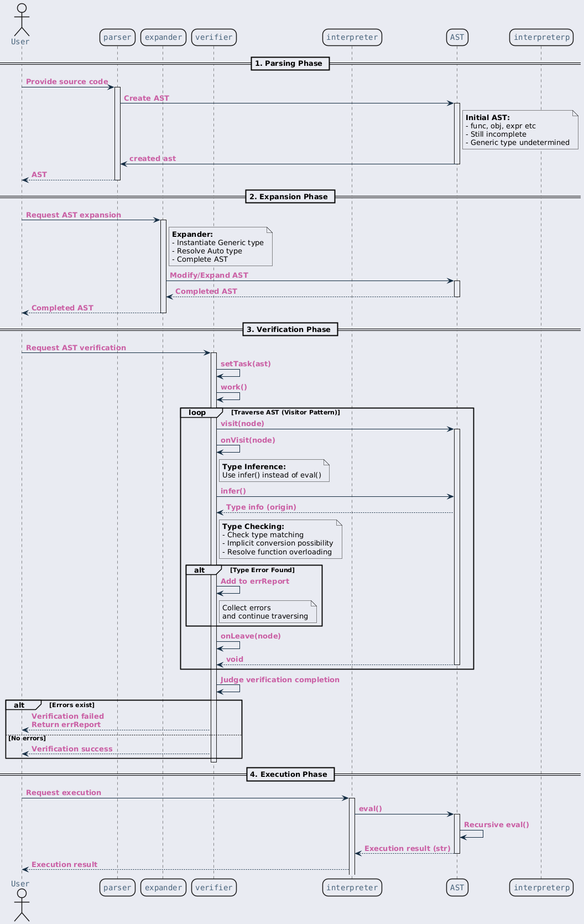Click the '4. Execution Phase' divider label
The height and width of the screenshot is (924, 584).
[x=290, y=775]
